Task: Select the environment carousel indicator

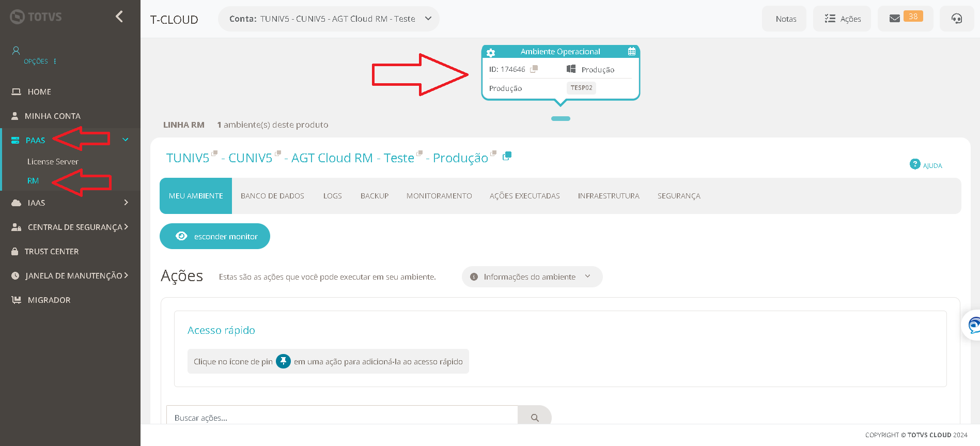Action: point(561,118)
